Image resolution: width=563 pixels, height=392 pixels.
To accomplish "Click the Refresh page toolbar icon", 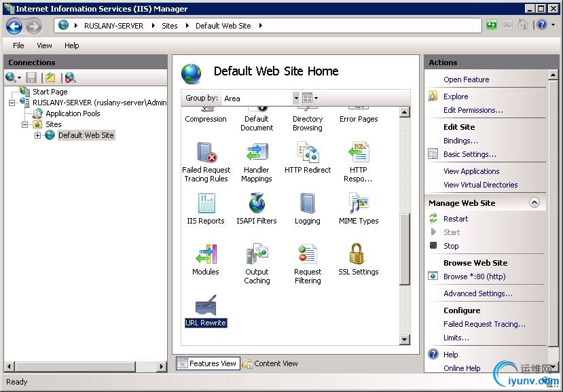I will (492, 24).
